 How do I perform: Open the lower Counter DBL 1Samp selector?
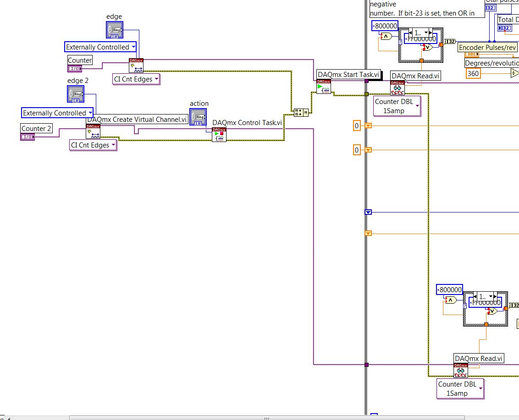(460, 388)
